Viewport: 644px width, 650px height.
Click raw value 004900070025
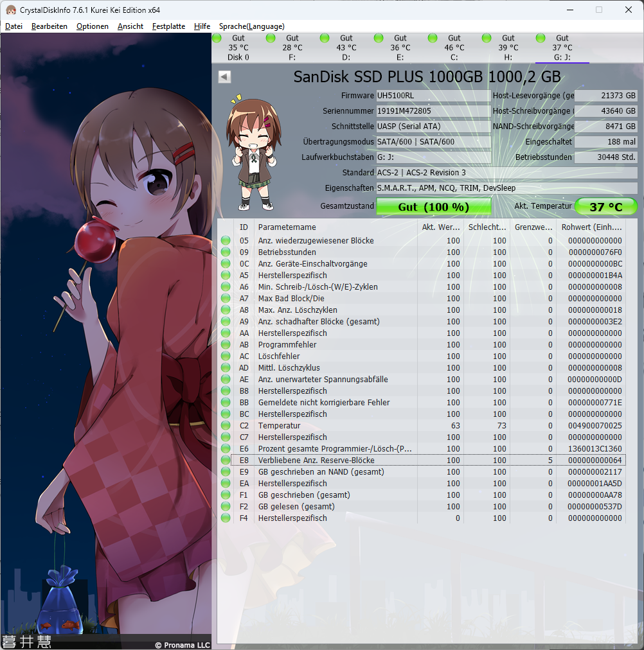click(595, 425)
